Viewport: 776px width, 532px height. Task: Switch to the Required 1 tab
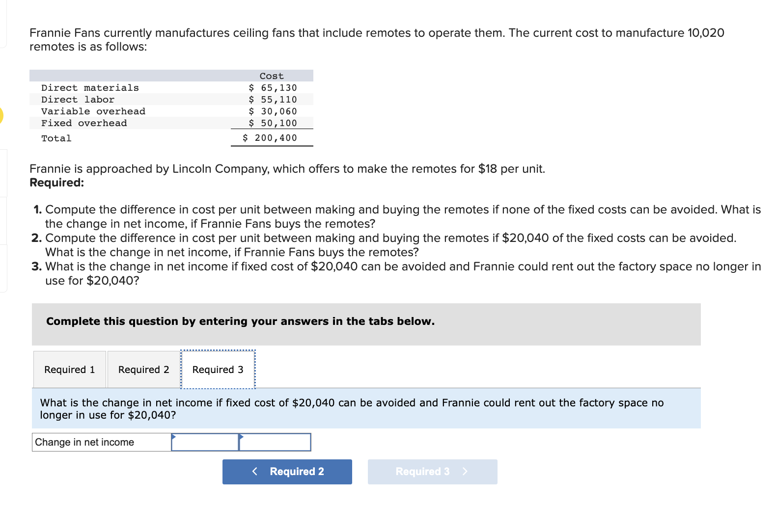[69, 369]
